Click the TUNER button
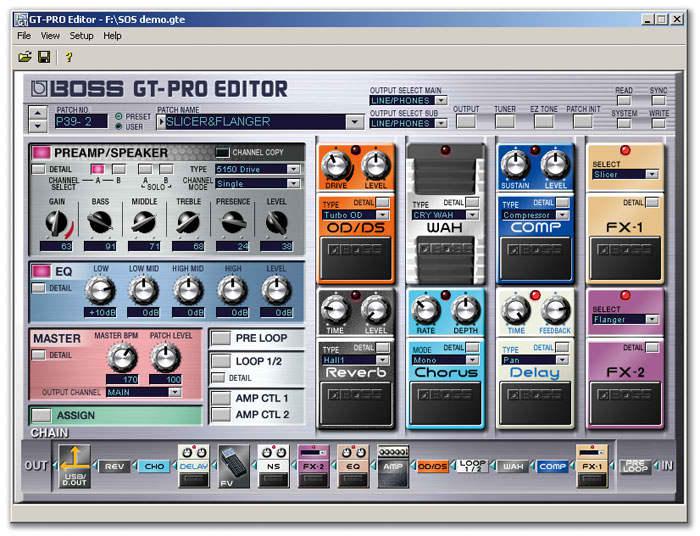The image size is (700, 536). coord(504,121)
